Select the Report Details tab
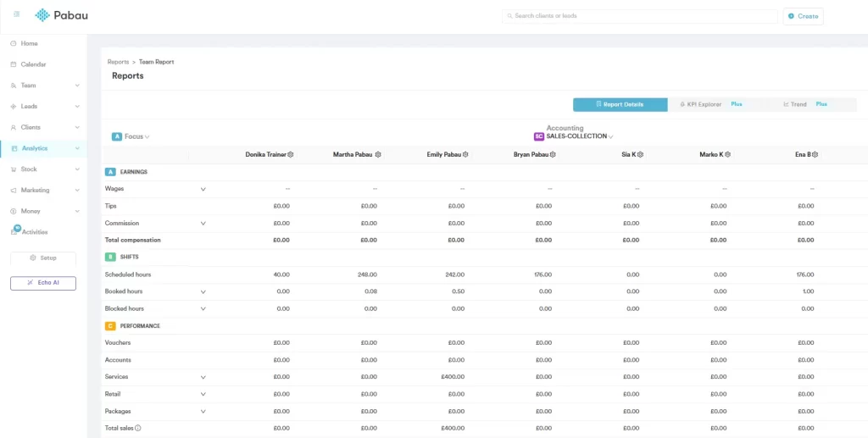This screenshot has height=438, width=868. 620,104
